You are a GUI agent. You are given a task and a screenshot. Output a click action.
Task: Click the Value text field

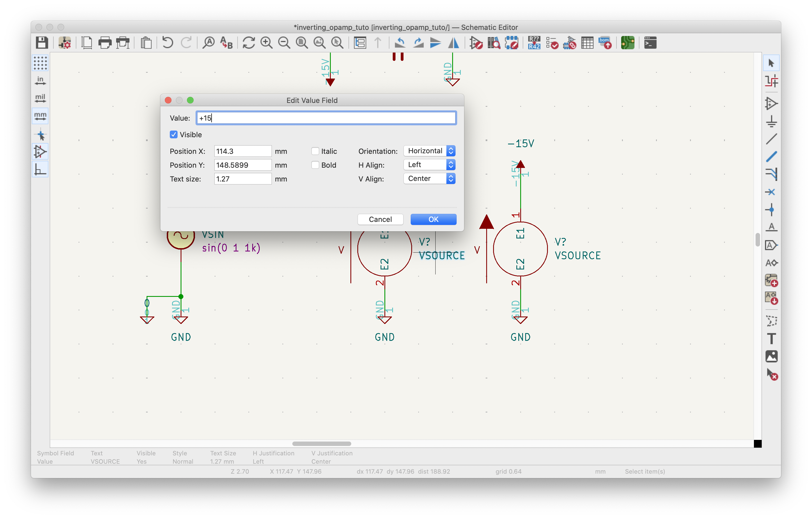click(x=326, y=118)
